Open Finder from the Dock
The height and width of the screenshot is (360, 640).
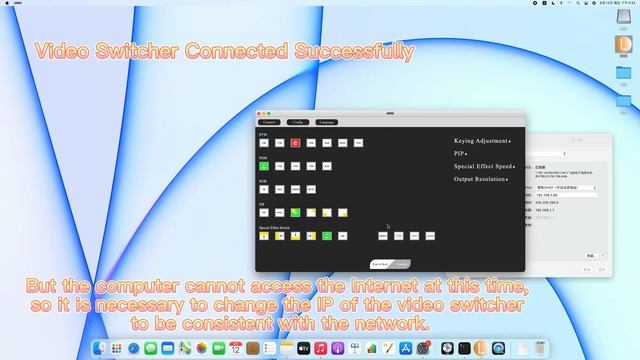tap(99, 348)
